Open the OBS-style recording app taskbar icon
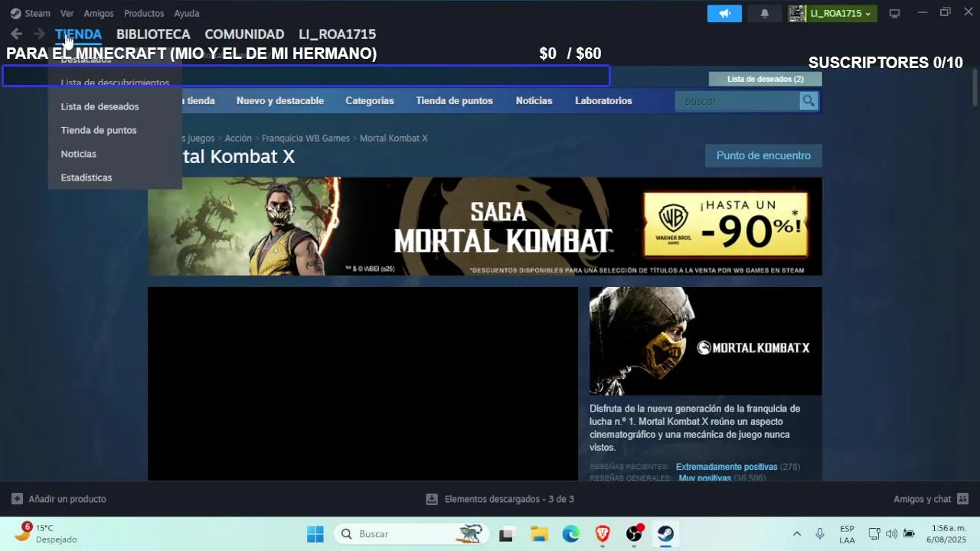980x551 pixels. 634,534
